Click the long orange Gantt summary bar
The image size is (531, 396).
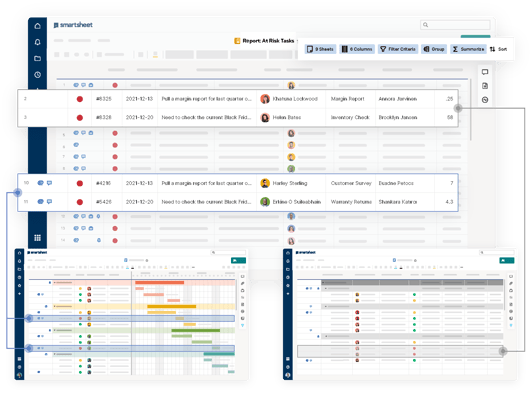(x=171, y=306)
